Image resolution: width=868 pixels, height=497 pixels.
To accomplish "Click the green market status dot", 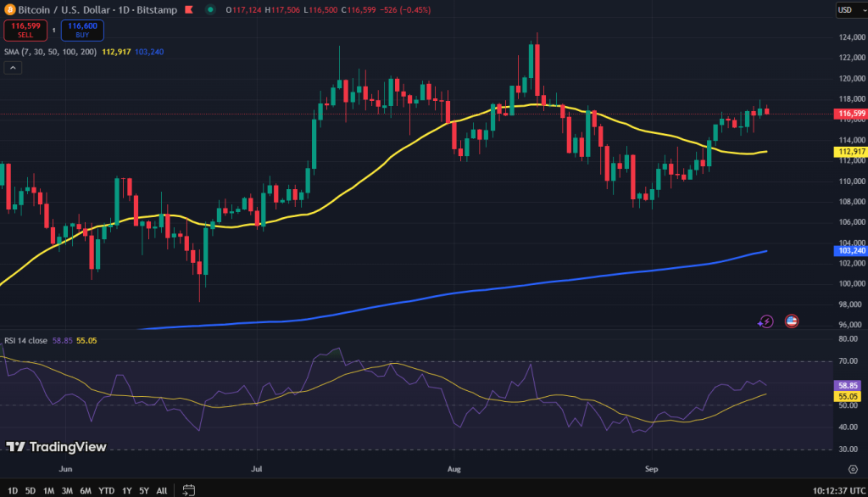I will [x=210, y=9].
